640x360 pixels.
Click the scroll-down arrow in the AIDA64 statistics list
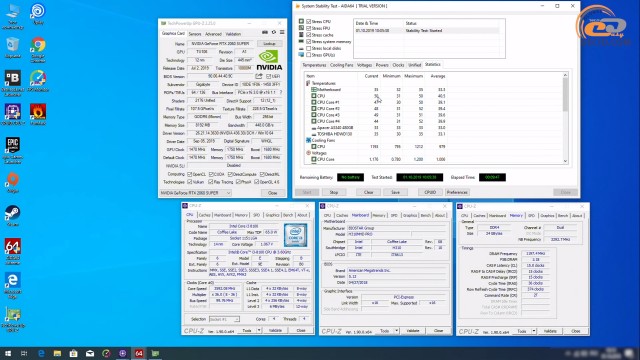pyautogui.click(x=565, y=161)
